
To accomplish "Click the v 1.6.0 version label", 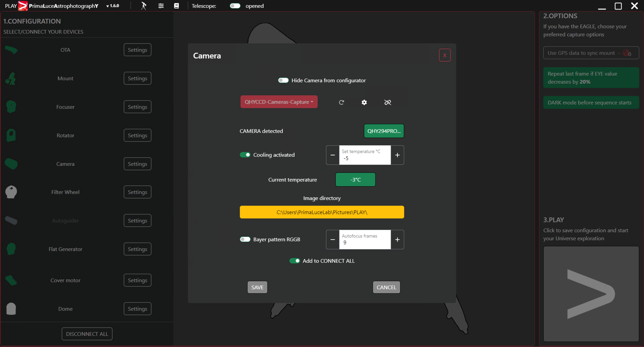I will (113, 6).
